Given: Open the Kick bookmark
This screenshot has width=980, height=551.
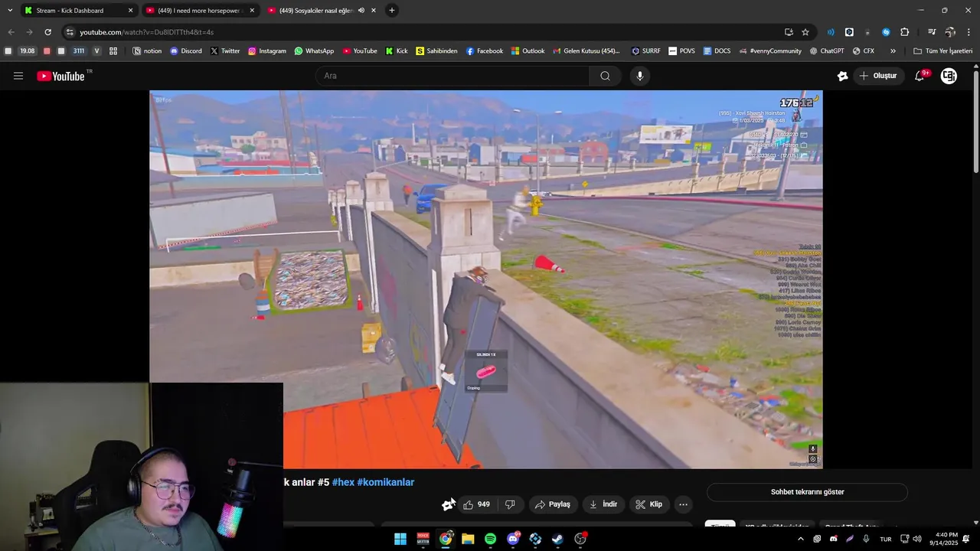Looking at the screenshot, I should click(x=397, y=51).
